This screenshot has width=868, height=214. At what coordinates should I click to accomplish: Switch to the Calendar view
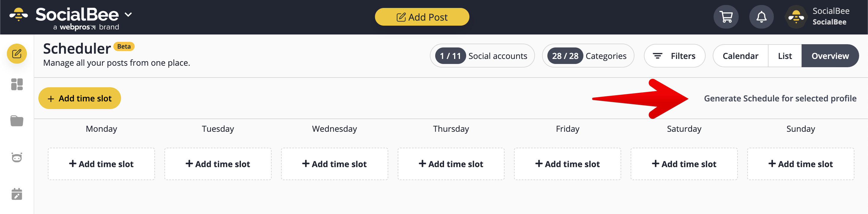[x=740, y=56]
